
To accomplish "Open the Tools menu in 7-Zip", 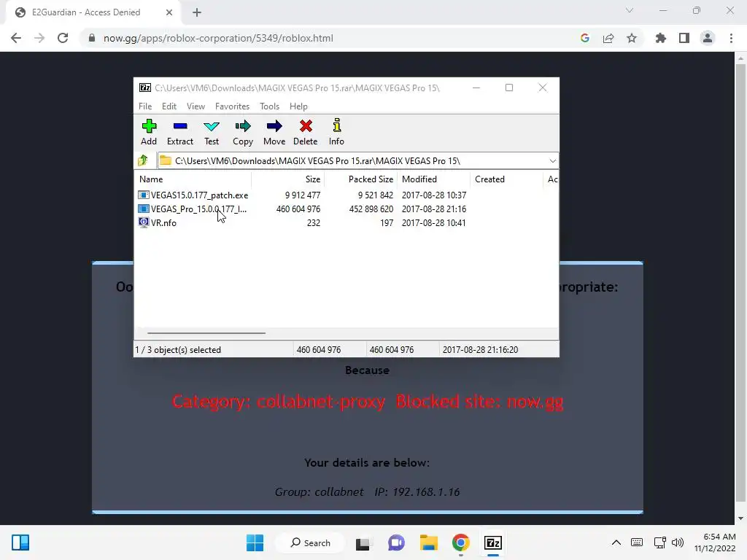I will pyautogui.click(x=269, y=106).
